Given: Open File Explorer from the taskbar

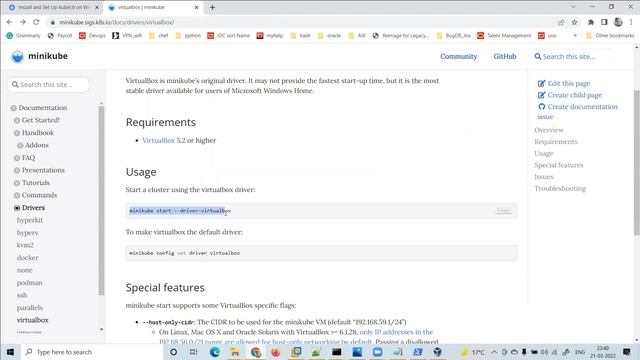Looking at the screenshot, I should coord(235,352).
